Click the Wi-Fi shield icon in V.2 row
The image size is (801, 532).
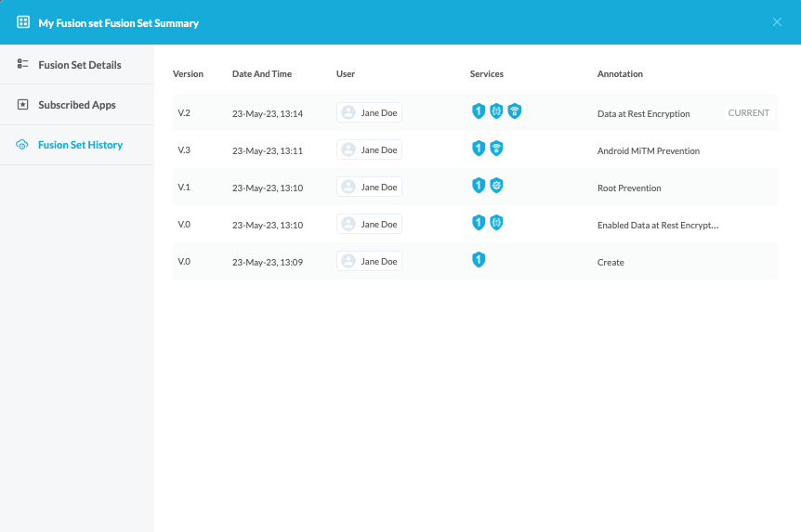click(x=515, y=111)
